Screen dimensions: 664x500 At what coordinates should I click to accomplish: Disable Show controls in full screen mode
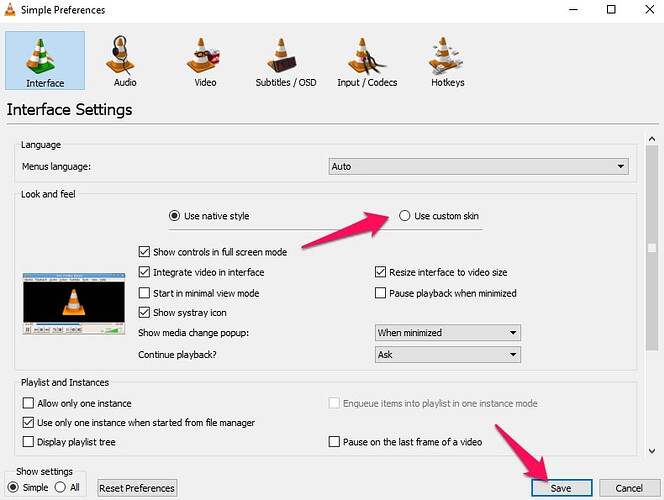point(145,252)
